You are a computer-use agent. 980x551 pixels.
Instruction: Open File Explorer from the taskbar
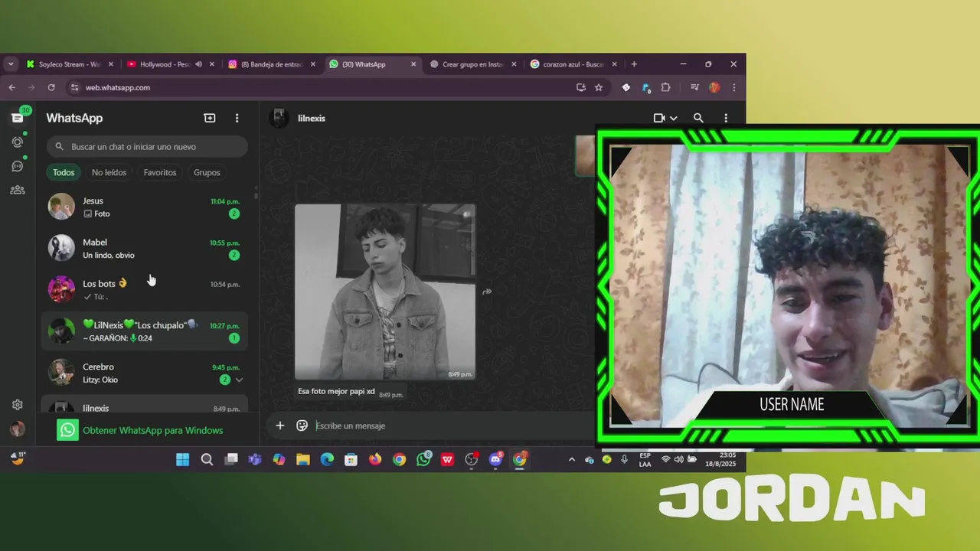(x=303, y=459)
